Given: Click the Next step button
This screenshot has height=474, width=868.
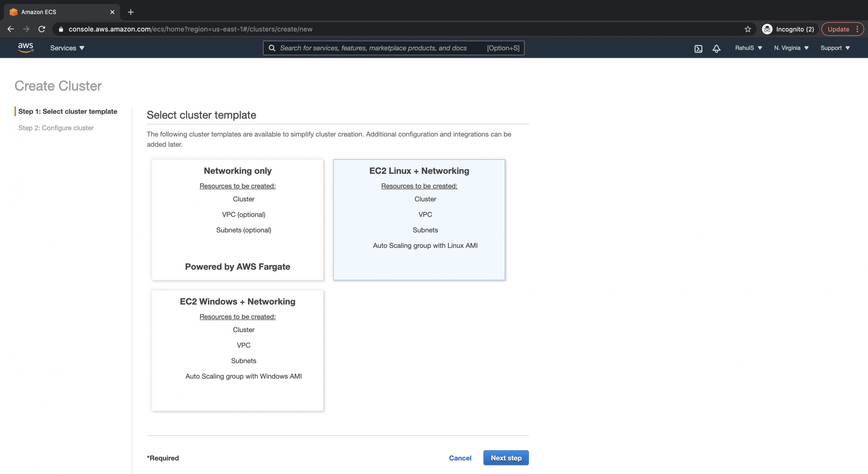Looking at the screenshot, I should click(506, 458).
